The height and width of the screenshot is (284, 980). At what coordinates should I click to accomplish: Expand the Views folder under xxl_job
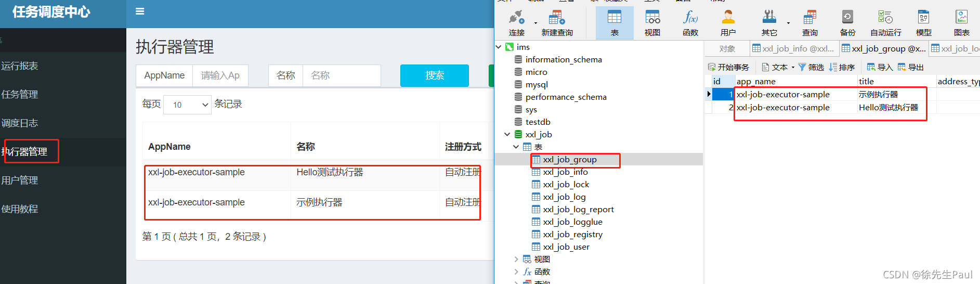click(x=516, y=259)
